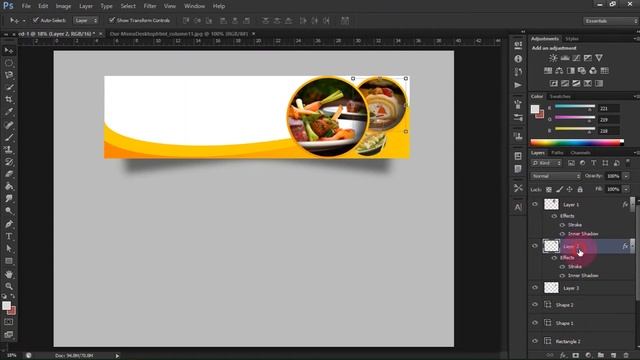Select the Clone Stamp tool
Image resolution: width=640 pixels, height=360 pixels.
point(9,149)
